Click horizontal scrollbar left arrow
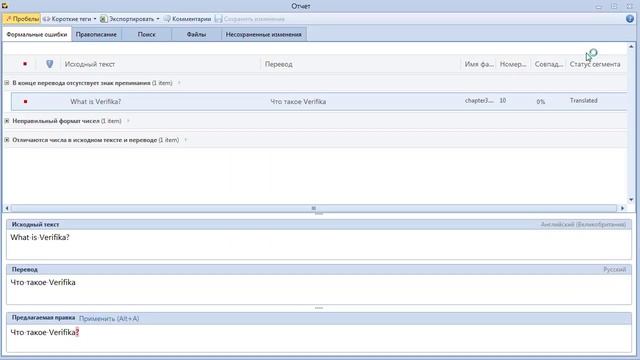This screenshot has height=360, width=640. (7, 208)
